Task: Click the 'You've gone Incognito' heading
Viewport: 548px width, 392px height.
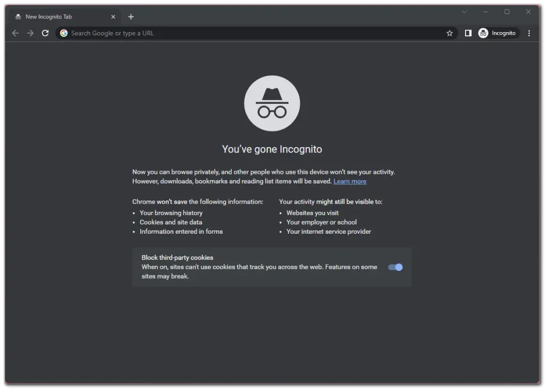Action: (272, 149)
